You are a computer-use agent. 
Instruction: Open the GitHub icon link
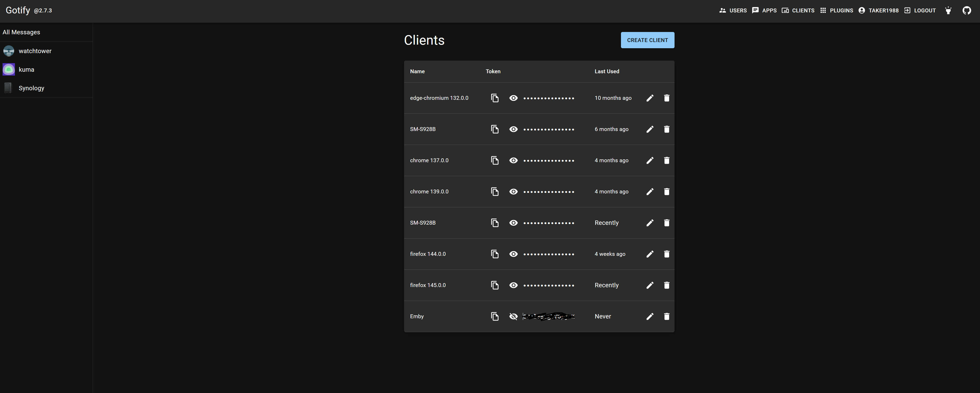(967, 10)
